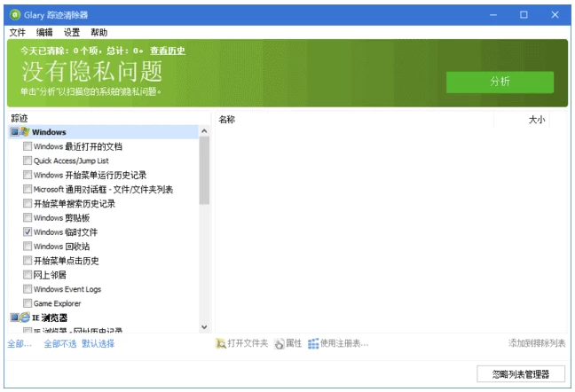Screen dimensions: 575x392
Task: Click the Windows flag icon in tree
Action: (x=25, y=132)
